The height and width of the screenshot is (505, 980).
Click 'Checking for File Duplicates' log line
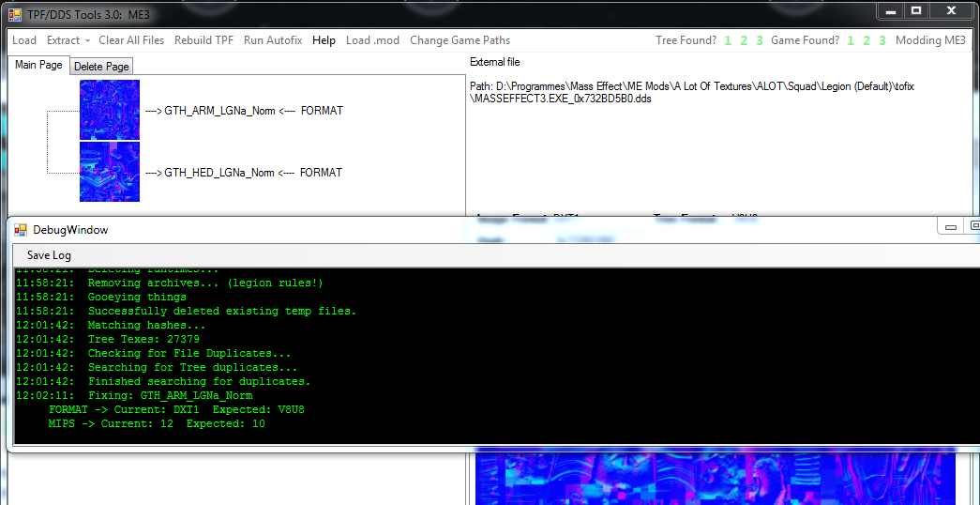[154, 354]
